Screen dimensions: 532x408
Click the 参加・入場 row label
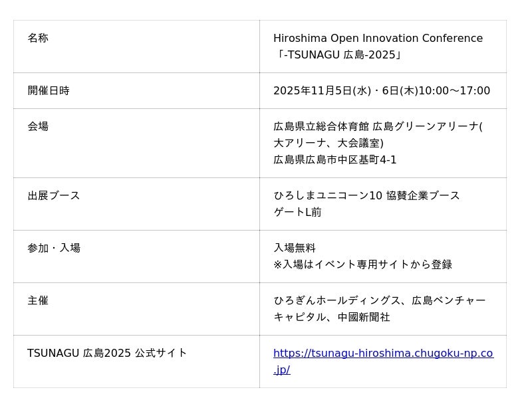click(x=54, y=248)
